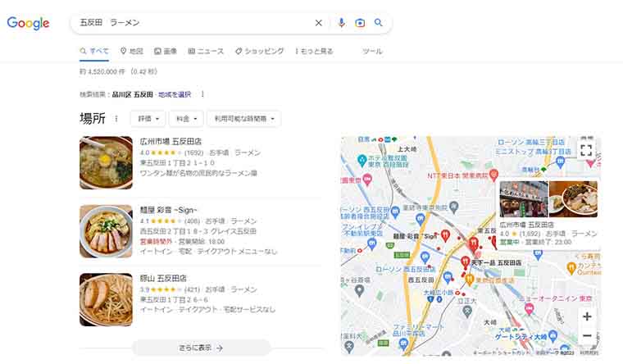623x364 pixels.
Task: Click 広州市場 address 東五反田１丁目２１−１０
Action: [x=177, y=163]
